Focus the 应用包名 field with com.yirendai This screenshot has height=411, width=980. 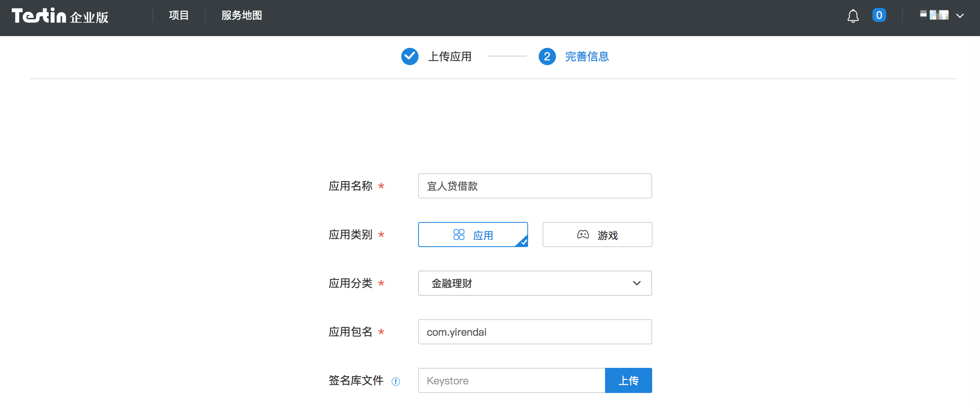click(x=535, y=332)
